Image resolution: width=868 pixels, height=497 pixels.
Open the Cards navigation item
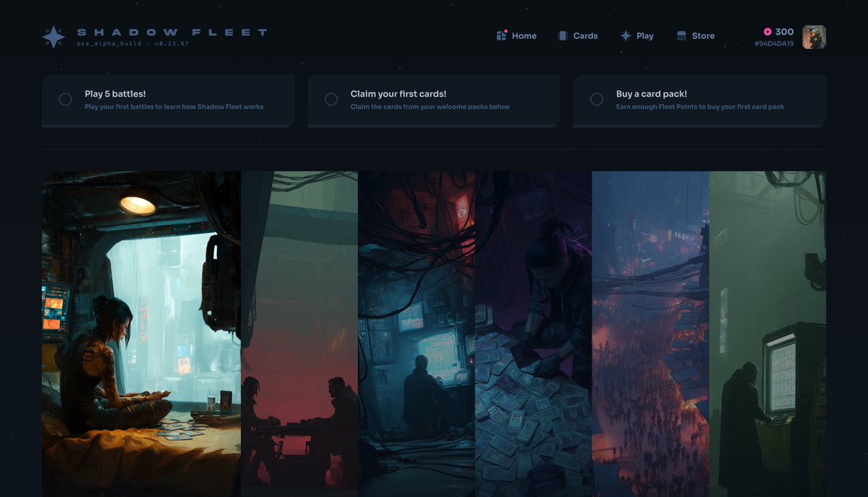coord(578,35)
